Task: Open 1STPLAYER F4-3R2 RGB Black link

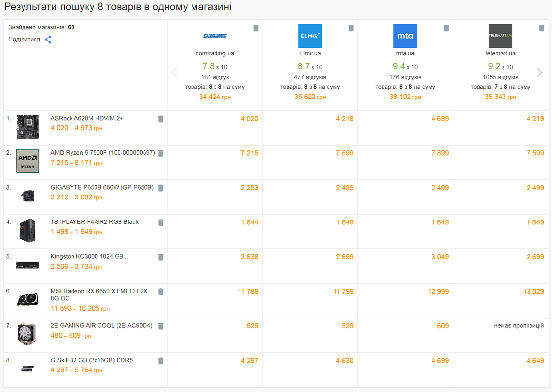Action: tap(95, 221)
